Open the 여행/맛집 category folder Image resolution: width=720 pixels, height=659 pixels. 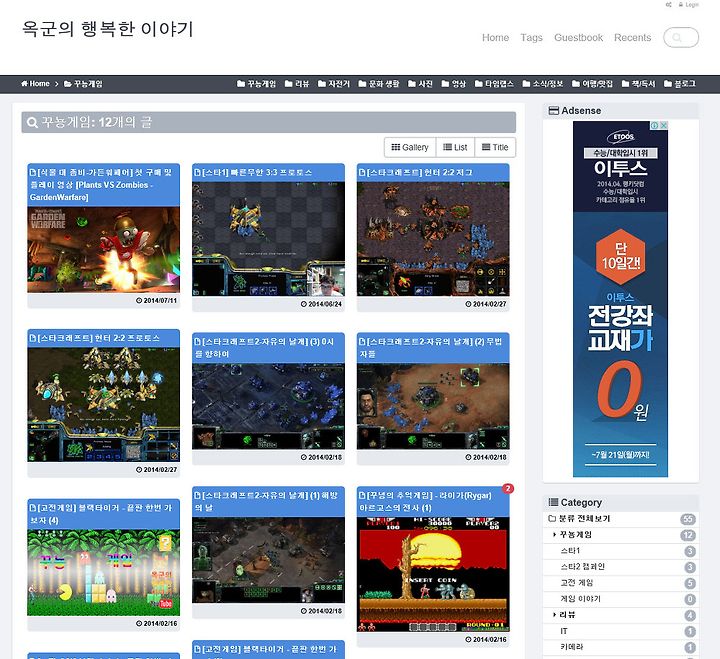[592, 84]
